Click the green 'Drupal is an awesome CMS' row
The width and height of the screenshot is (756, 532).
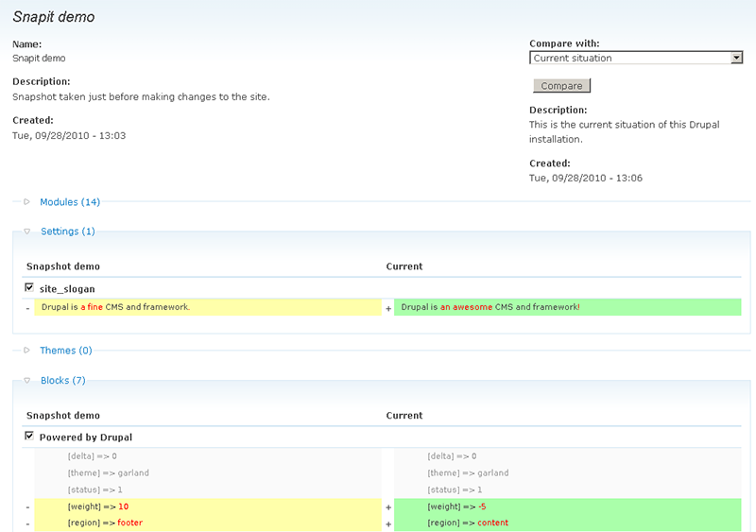pos(567,307)
